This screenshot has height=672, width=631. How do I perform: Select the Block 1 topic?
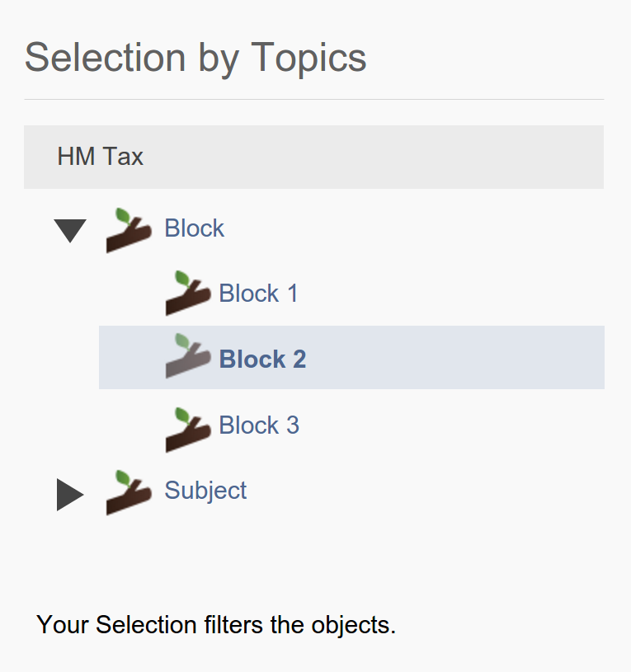(x=258, y=294)
